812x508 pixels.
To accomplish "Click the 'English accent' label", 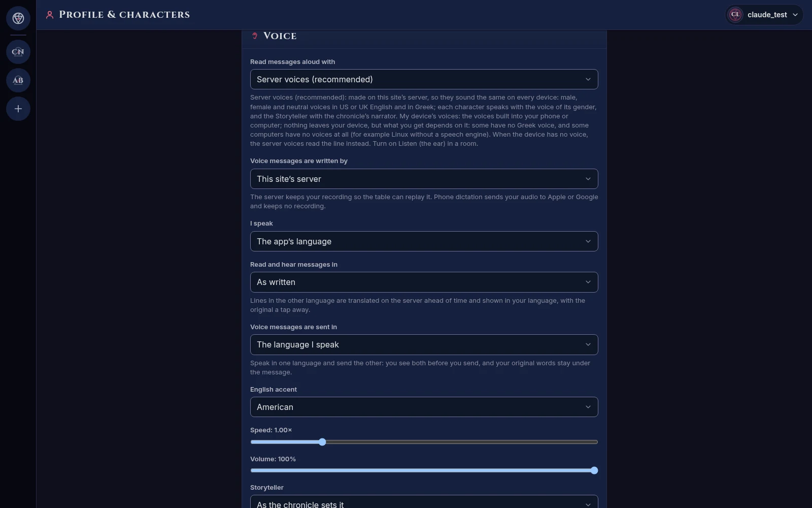I will tap(274, 390).
